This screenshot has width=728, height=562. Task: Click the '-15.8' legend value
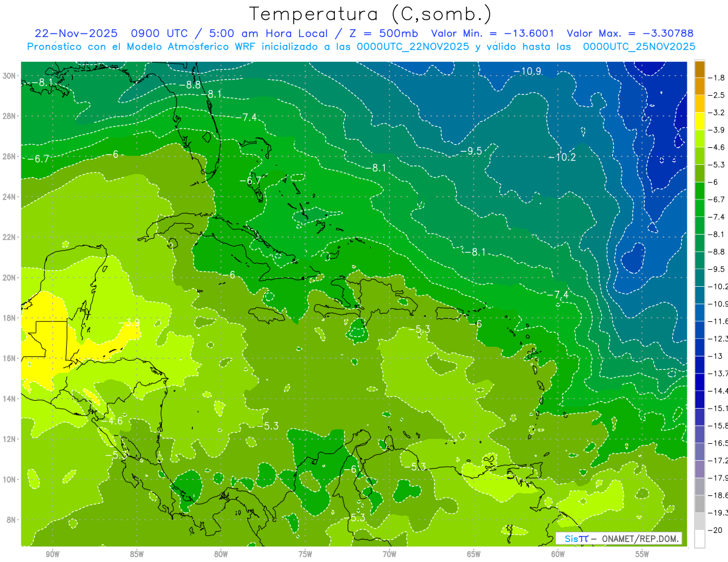coord(718,426)
